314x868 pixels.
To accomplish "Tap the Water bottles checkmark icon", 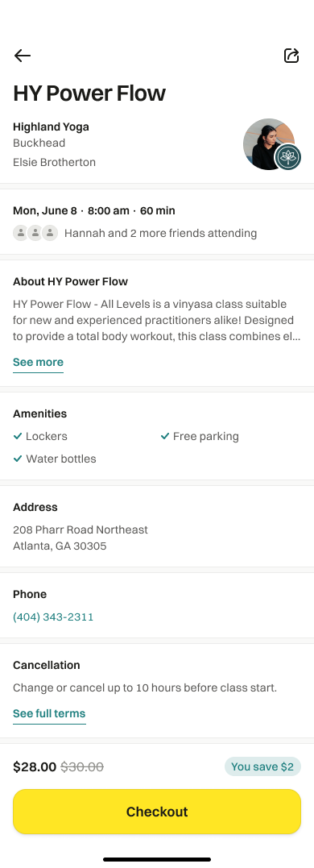I will (x=18, y=459).
